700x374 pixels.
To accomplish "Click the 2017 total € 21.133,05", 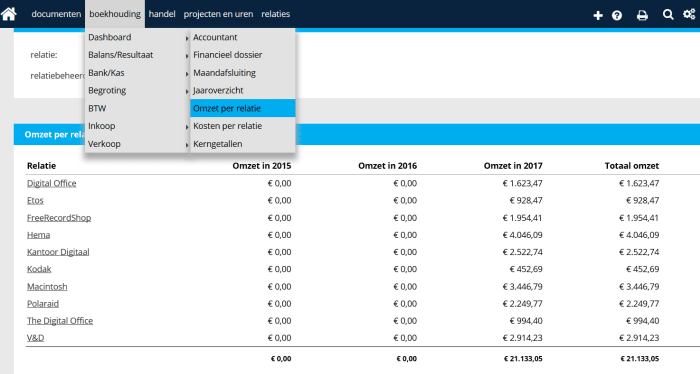I will 523,358.
